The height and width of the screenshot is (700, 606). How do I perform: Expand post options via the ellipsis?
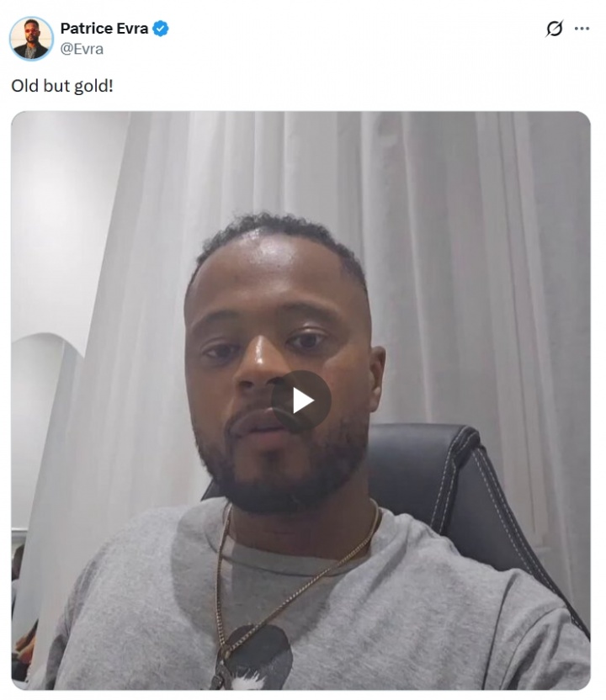[x=582, y=29]
